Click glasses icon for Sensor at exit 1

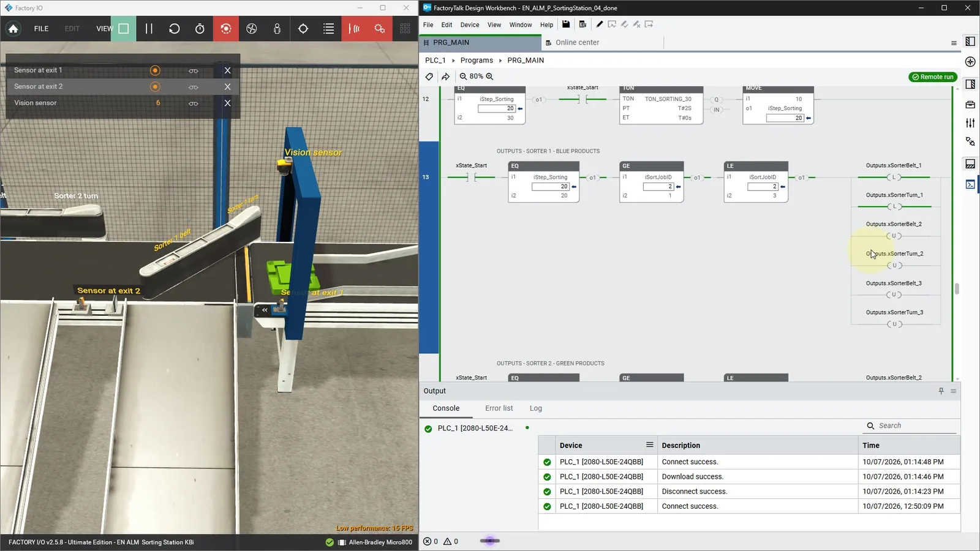[194, 71]
